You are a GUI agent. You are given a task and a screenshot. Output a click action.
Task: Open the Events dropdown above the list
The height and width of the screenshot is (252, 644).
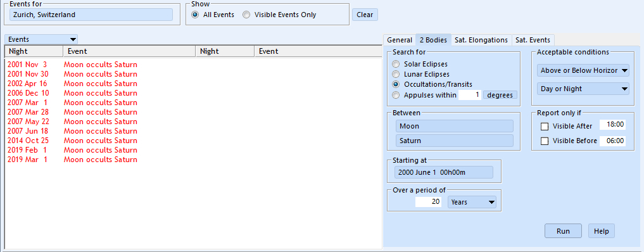pyautogui.click(x=42, y=39)
